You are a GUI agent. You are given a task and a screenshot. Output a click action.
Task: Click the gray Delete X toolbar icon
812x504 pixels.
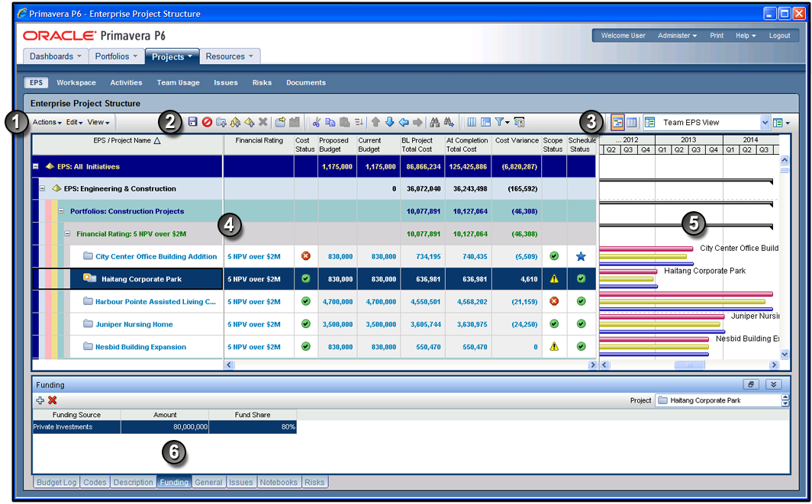263,122
